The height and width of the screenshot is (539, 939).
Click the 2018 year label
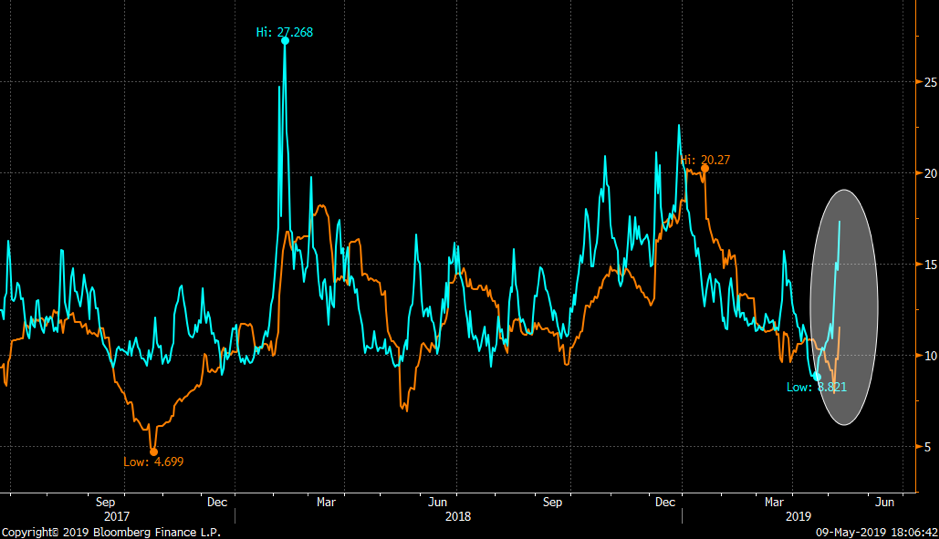(x=458, y=516)
